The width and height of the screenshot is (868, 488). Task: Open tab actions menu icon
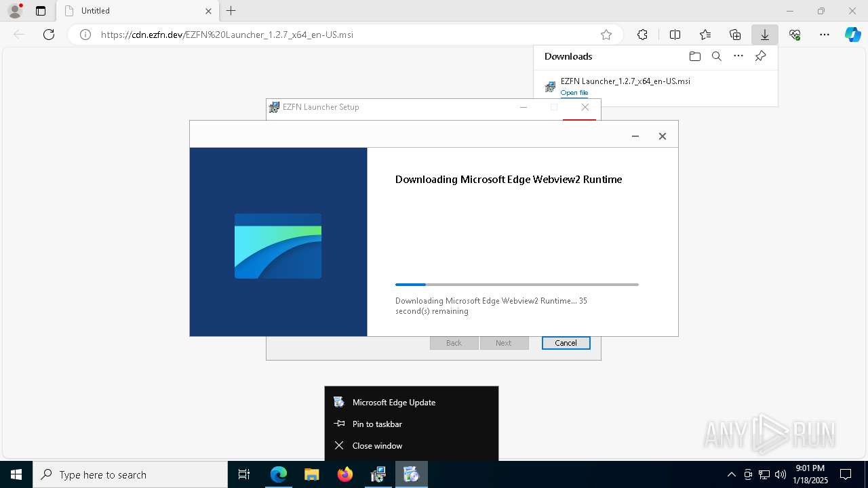(x=41, y=11)
